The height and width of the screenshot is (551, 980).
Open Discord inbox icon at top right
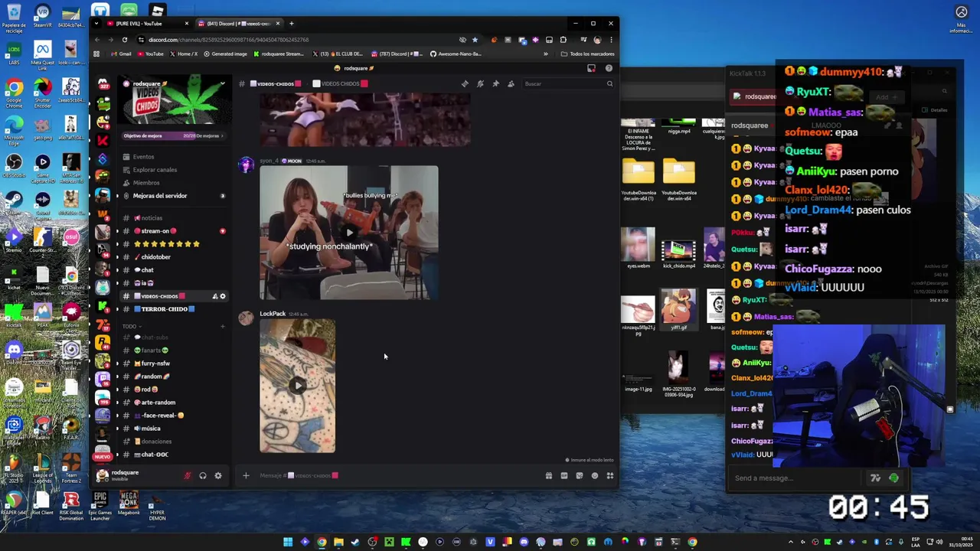[591, 68]
